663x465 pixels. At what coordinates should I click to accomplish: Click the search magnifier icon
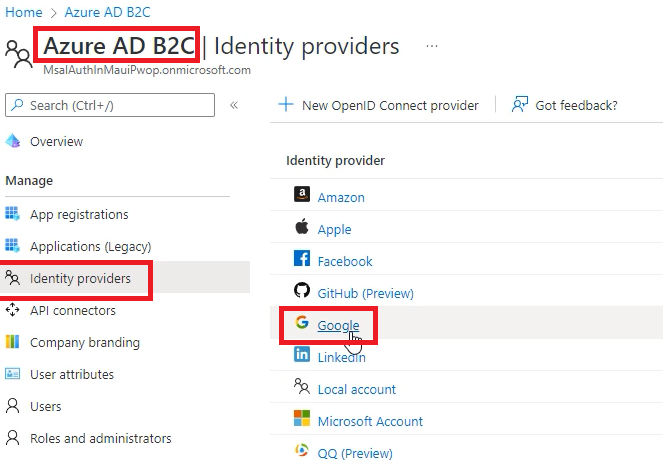pyautogui.click(x=17, y=104)
